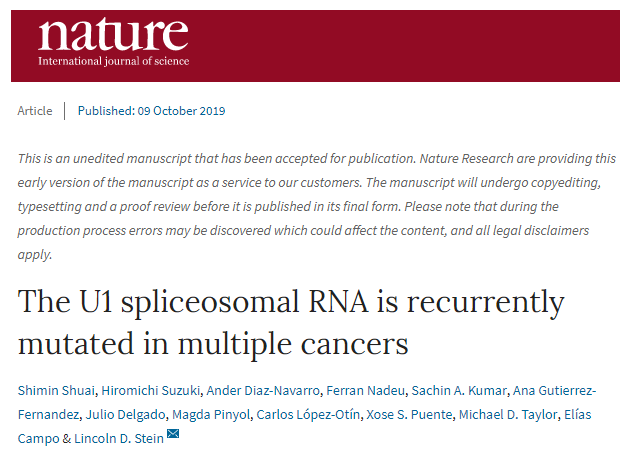Click the article title heading
632x463 pixels.
[x=290, y=322]
